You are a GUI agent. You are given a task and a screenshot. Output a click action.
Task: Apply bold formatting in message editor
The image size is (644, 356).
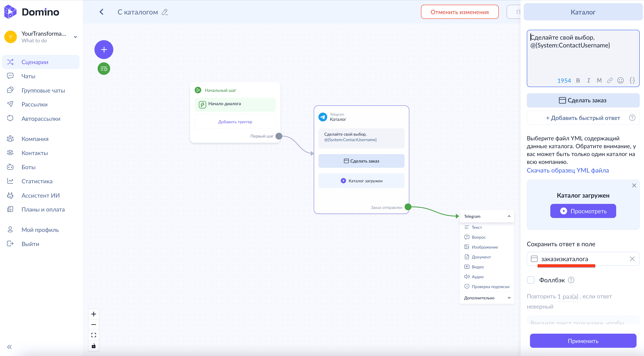click(x=578, y=81)
